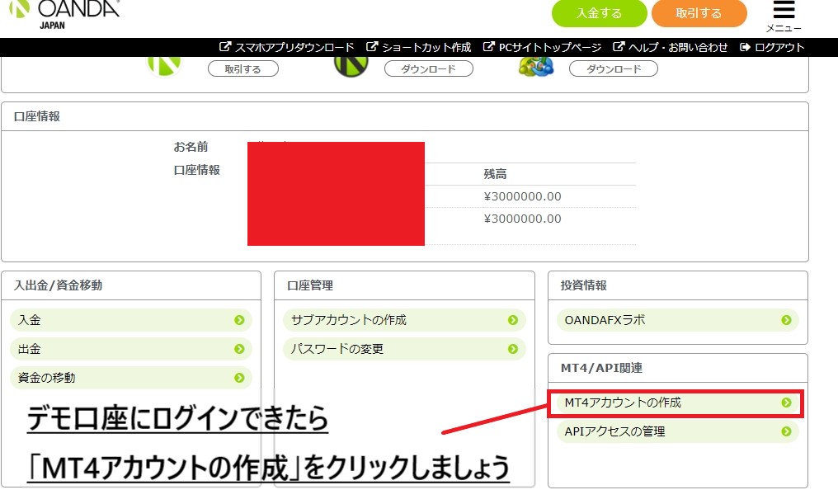Click the external-link icon before ヘルプ・お問い合わせ

point(619,46)
